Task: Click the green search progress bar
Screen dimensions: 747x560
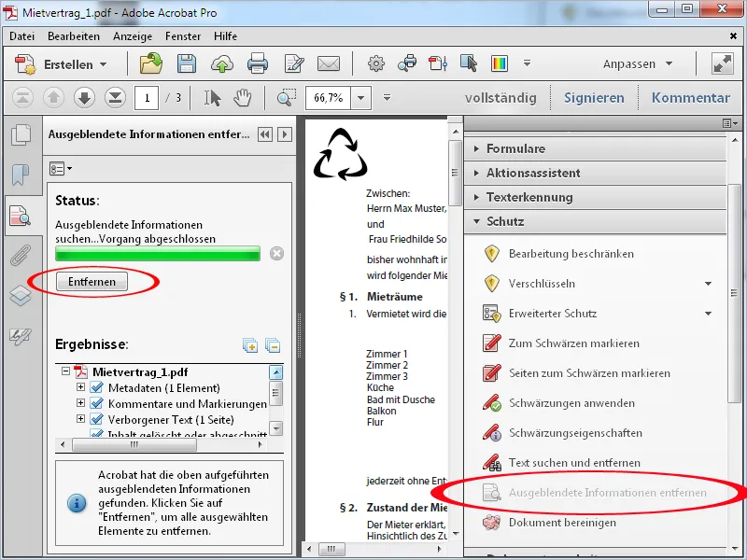Action: pyautogui.click(x=158, y=253)
